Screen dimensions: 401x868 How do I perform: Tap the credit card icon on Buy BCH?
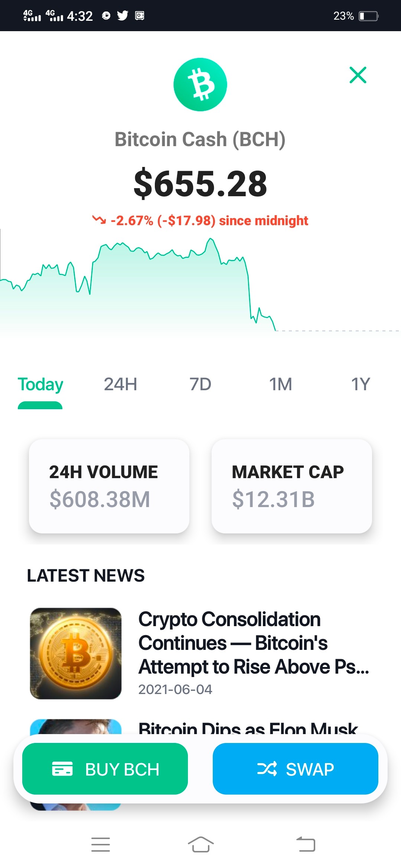tap(62, 769)
